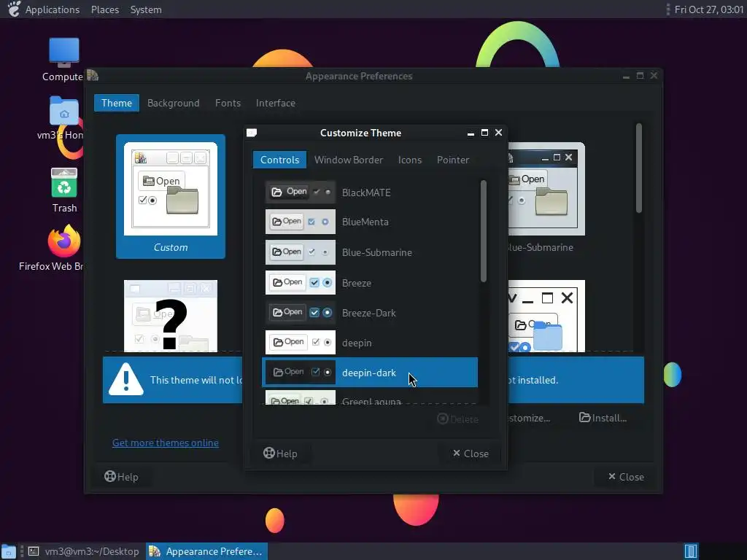
Task: Open the Computer desktop icon
Action: [x=64, y=52]
